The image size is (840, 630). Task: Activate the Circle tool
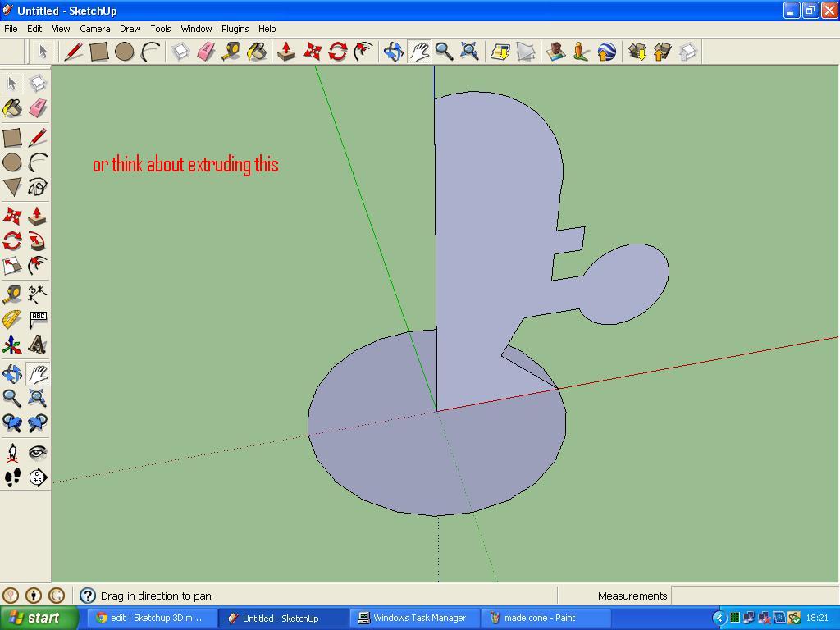click(x=12, y=163)
